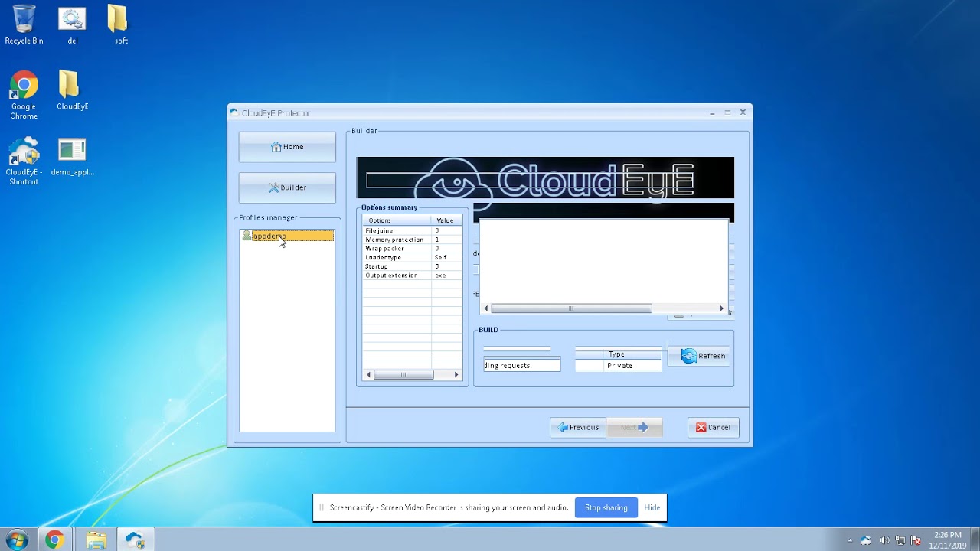Click the white panel's right scroll arrow

pyautogui.click(x=721, y=308)
